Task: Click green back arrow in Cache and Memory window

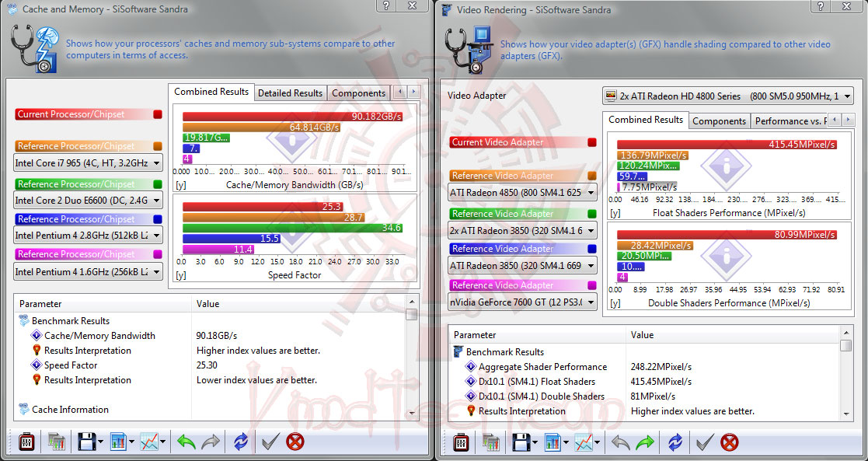Action: (x=186, y=442)
